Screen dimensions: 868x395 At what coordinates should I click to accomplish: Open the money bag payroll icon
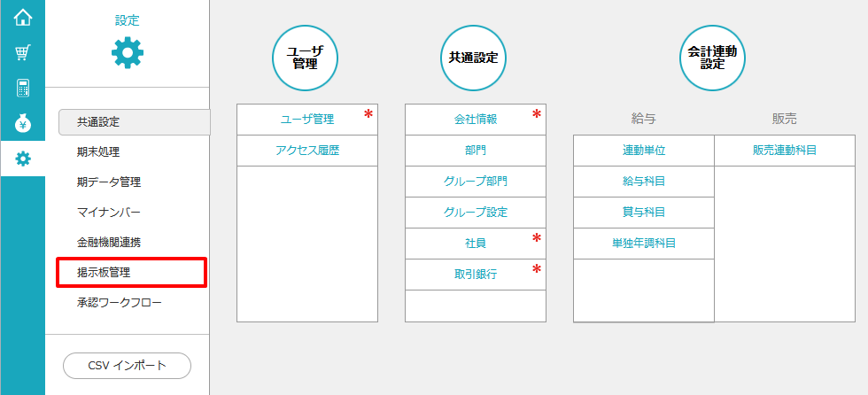click(x=23, y=123)
